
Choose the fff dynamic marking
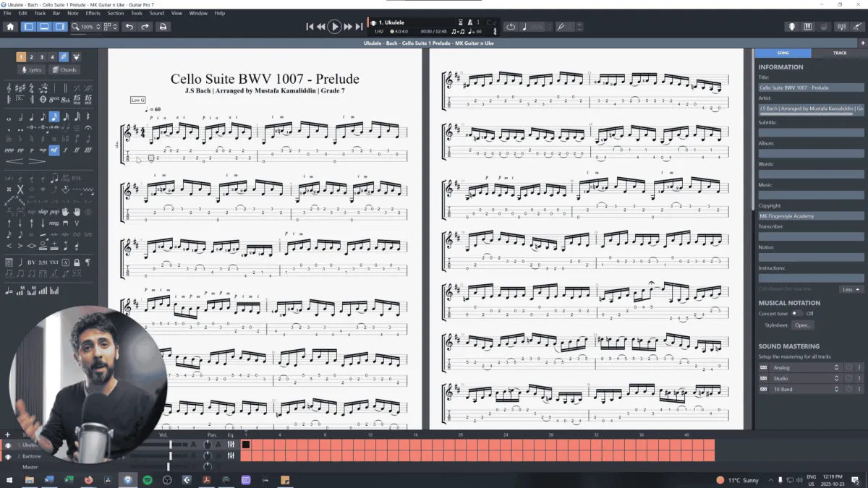pos(88,150)
